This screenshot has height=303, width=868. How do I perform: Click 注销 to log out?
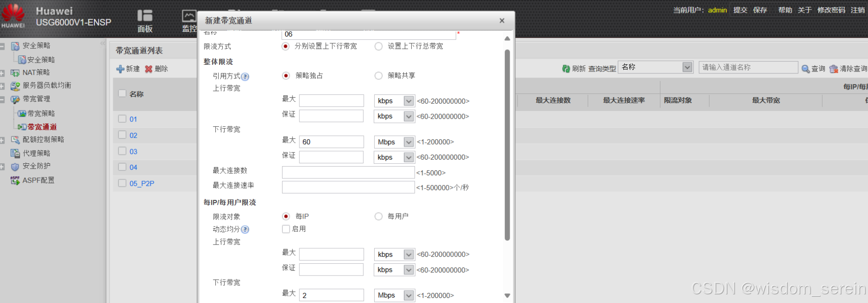point(858,10)
